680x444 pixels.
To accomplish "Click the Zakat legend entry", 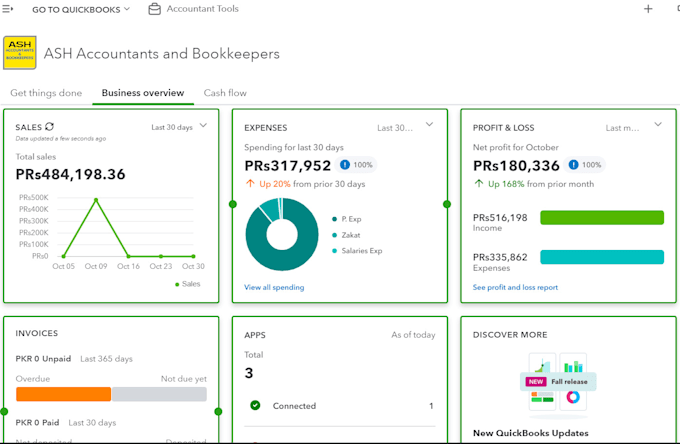I will point(346,235).
